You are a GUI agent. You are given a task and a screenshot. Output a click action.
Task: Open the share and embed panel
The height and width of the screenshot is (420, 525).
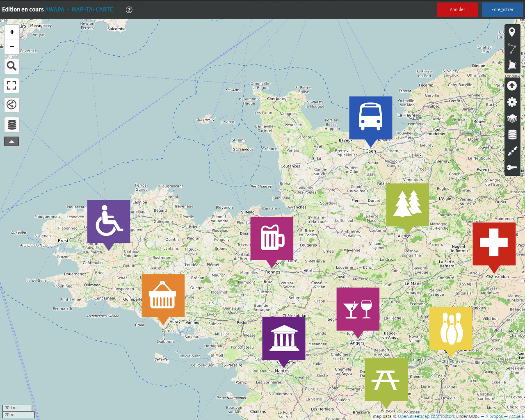point(11,105)
